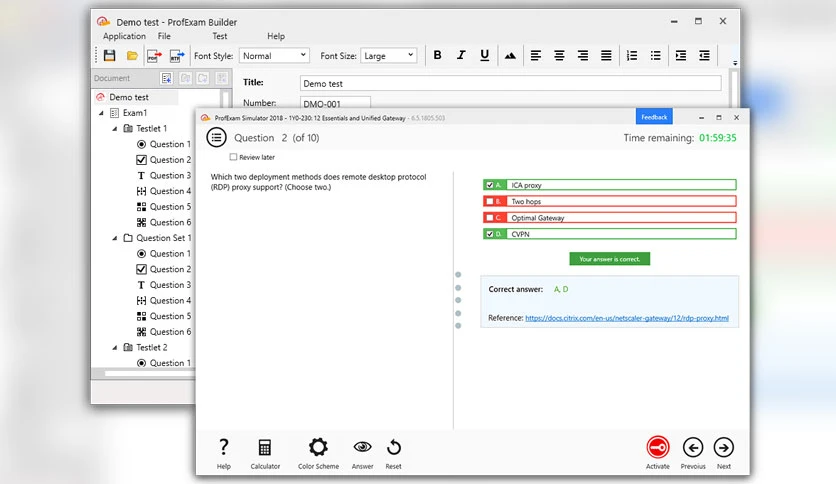Click the Open folder icon in Builder toolbar

pos(132,55)
